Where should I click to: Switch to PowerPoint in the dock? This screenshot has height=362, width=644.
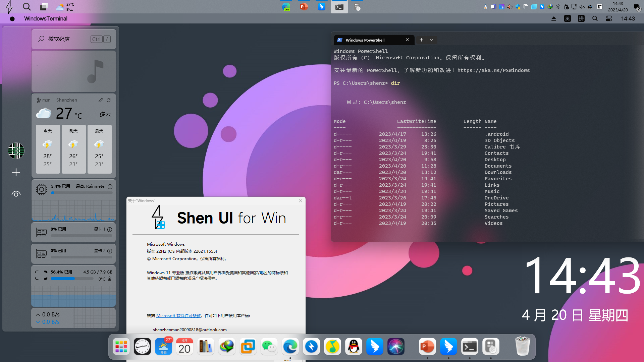[x=427, y=347]
